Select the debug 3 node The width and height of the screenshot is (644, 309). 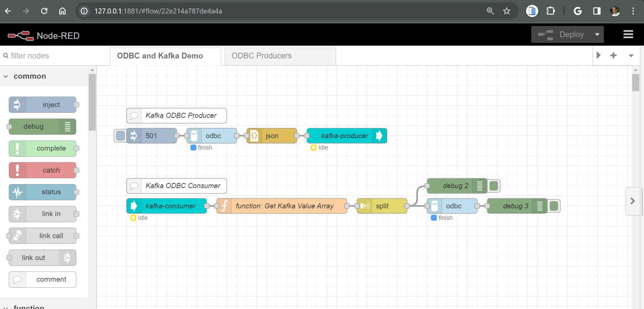(517, 206)
